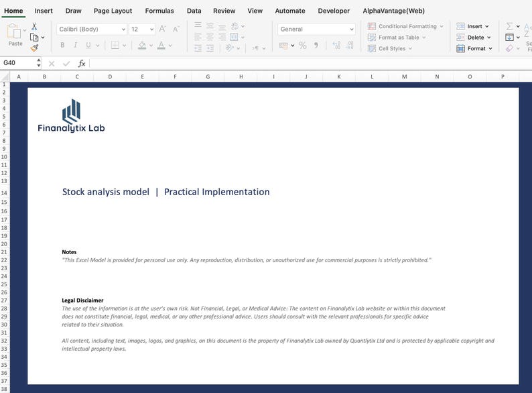532x393 pixels.
Task: Expand the Paste options arrow
Action: [25, 31]
